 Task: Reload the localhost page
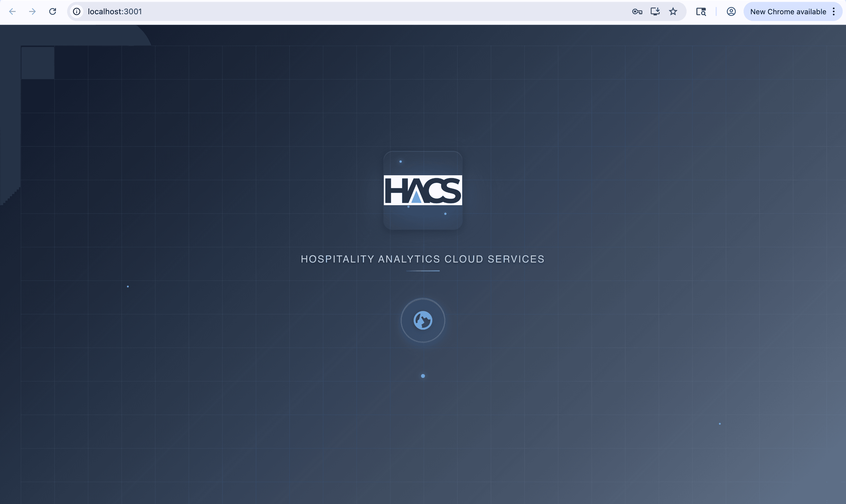[x=52, y=11]
